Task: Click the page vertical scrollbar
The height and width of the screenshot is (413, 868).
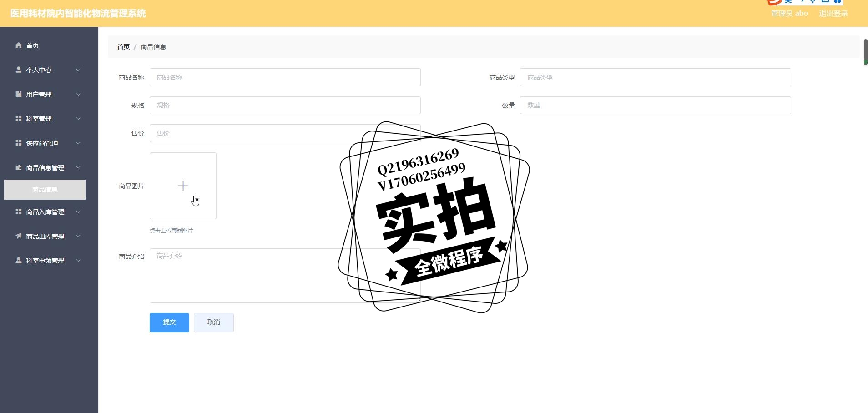Action: tap(866, 52)
